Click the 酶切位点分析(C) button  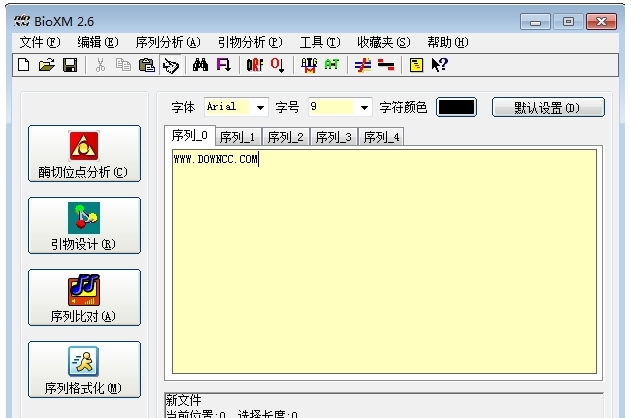tap(85, 153)
